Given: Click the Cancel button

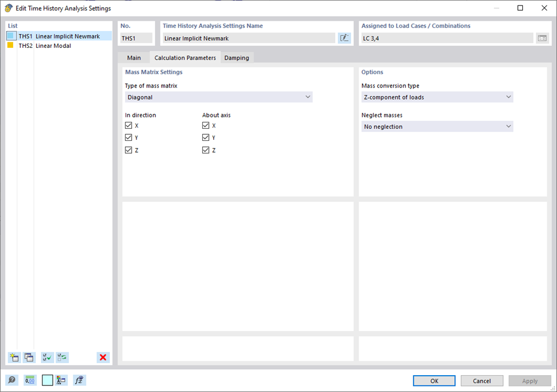Looking at the screenshot, I should pyautogui.click(x=482, y=381).
